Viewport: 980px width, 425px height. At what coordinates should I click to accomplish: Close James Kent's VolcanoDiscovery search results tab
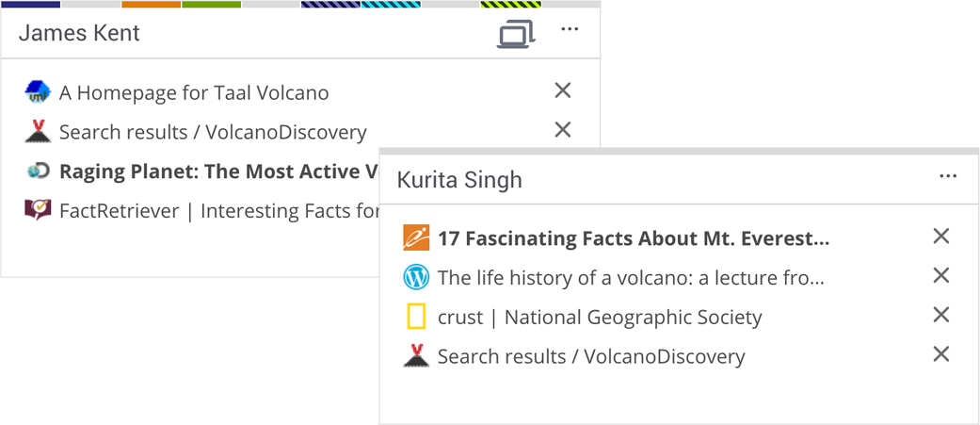tap(563, 130)
